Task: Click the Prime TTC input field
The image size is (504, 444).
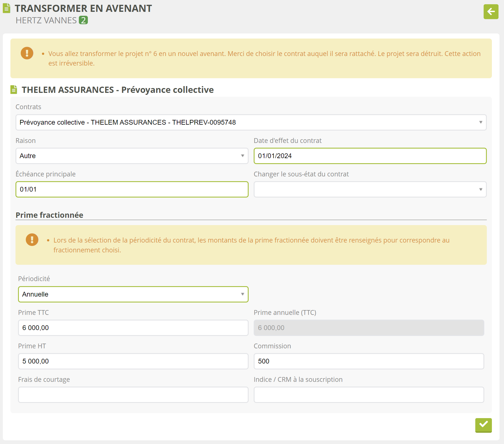Action: click(x=133, y=328)
